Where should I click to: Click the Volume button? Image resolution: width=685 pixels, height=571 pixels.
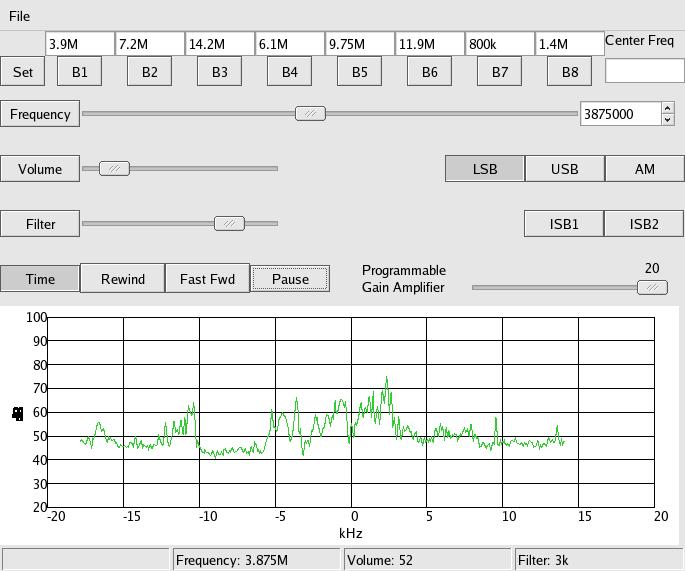pyautogui.click(x=40, y=169)
